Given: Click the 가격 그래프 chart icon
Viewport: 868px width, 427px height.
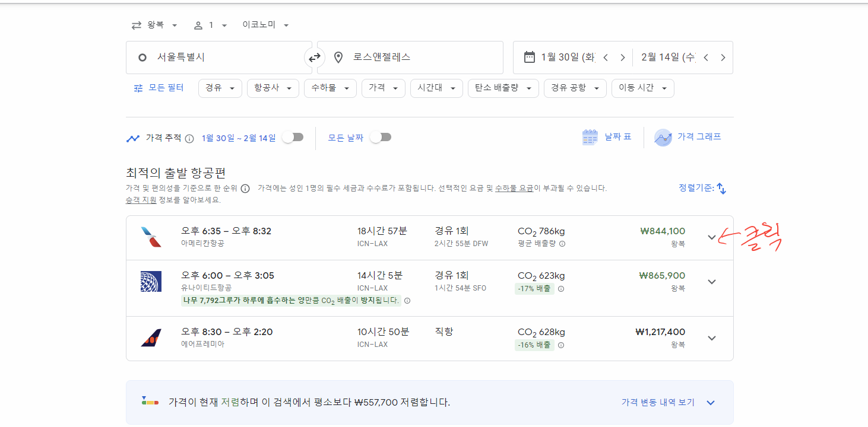Looking at the screenshot, I should pyautogui.click(x=663, y=137).
